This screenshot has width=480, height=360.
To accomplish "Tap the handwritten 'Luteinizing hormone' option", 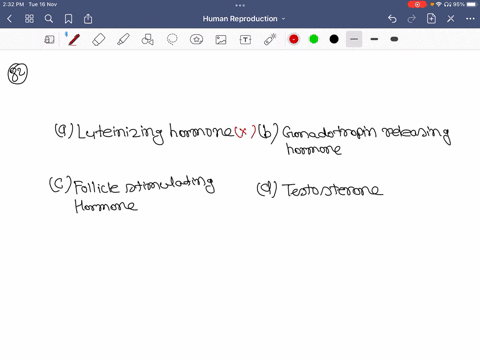I will [x=155, y=133].
